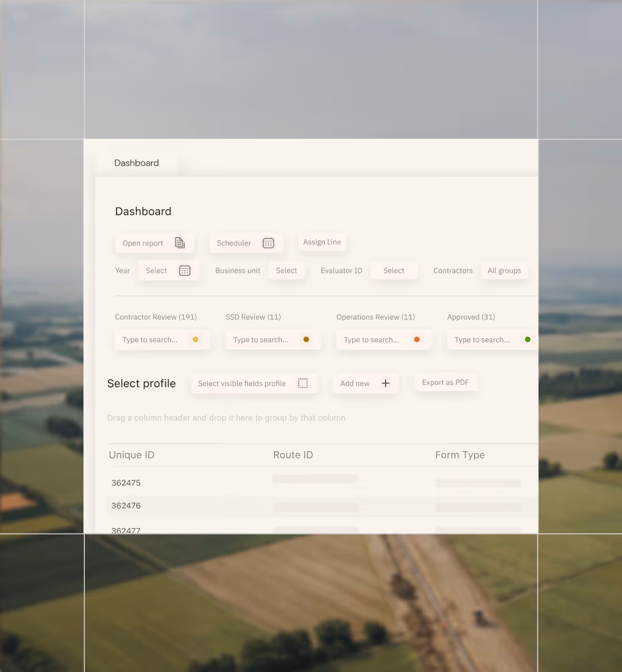Image resolution: width=622 pixels, height=672 pixels.
Task: Select row with Unique ID 362476
Action: pyautogui.click(x=322, y=506)
